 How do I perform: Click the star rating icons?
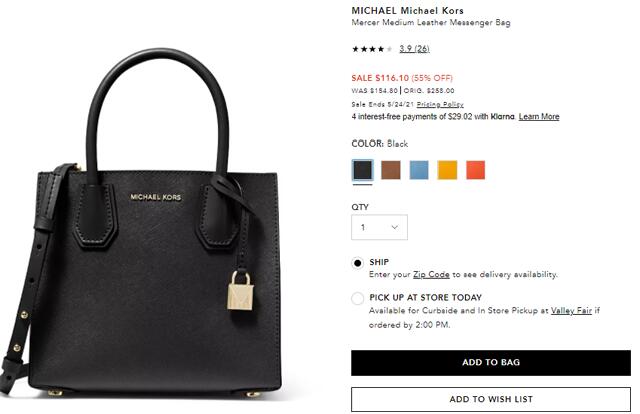[x=371, y=48]
